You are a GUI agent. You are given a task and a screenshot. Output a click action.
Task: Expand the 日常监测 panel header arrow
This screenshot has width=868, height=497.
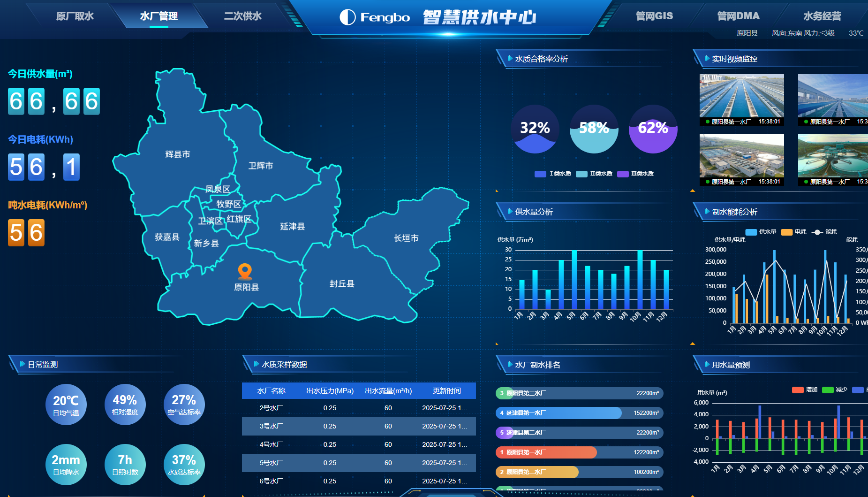tap(22, 364)
